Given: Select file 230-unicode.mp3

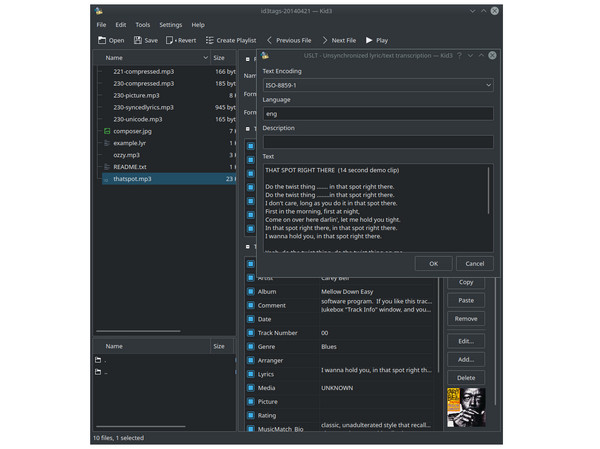Looking at the screenshot, I should (138, 119).
